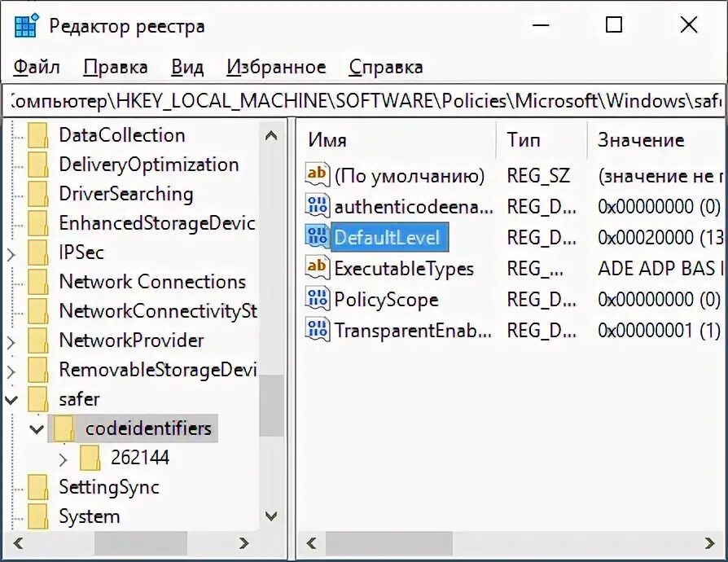Open the Избранное menu
Viewport: 728px width, 562px height.
[x=276, y=67]
